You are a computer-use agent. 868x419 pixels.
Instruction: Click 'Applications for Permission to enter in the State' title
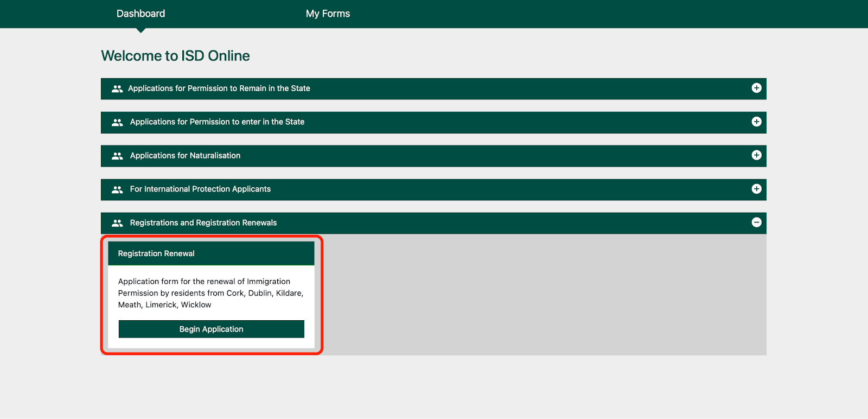coord(217,122)
